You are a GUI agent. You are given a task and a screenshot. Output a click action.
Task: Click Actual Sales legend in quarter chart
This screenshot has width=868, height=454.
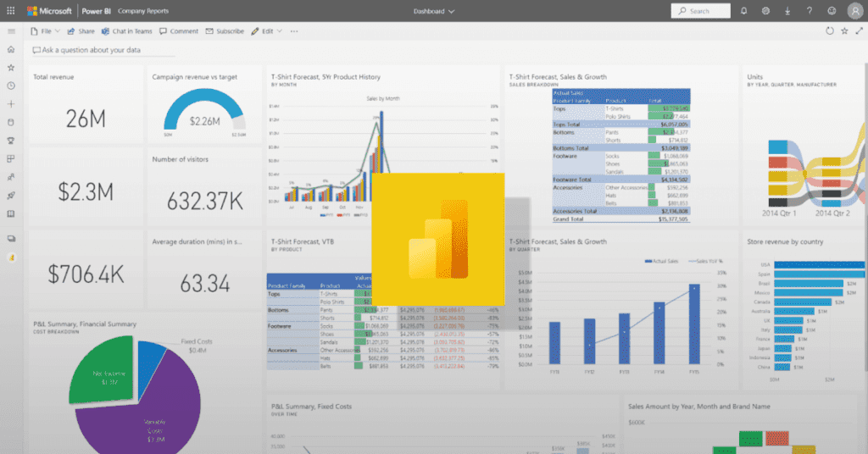coord(661,261)
